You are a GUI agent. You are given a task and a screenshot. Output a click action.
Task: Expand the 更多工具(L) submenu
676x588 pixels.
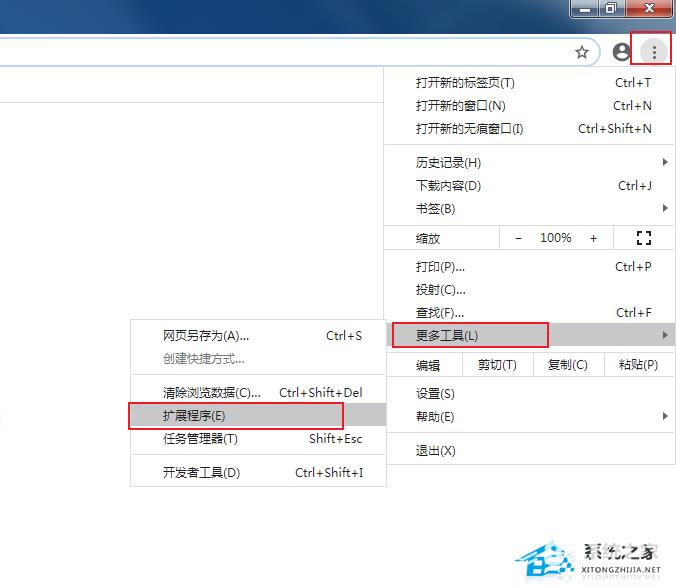530,335
